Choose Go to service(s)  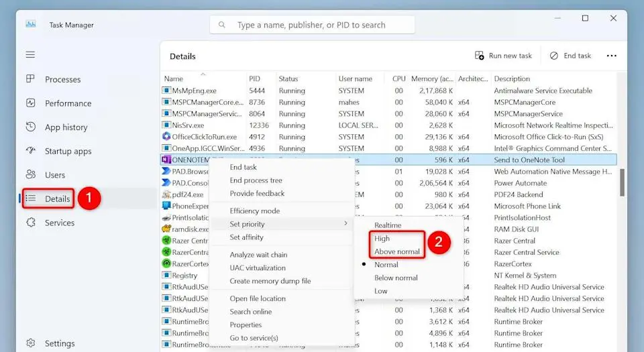pyautogui.click(x=254, y=338)
